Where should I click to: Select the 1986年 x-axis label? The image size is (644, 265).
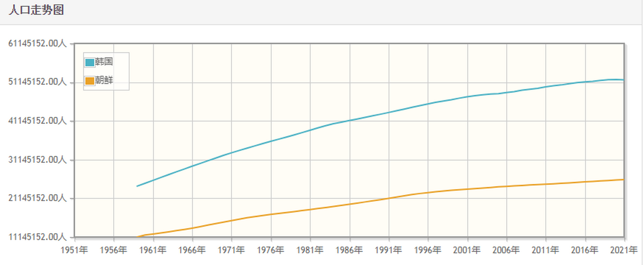[x=349, y=250]
